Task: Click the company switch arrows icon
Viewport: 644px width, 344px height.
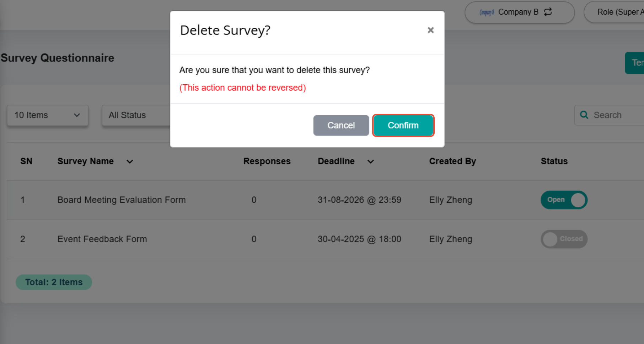Action: click(x=548, y=12)
